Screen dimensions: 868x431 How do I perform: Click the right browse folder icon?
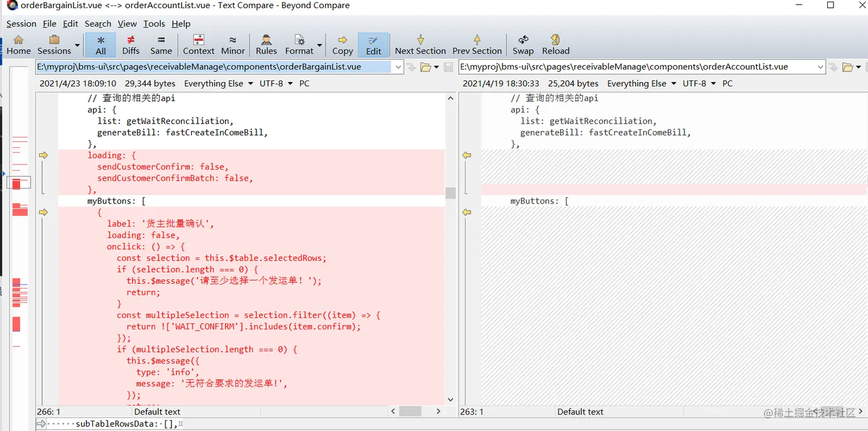coord(847,67)
